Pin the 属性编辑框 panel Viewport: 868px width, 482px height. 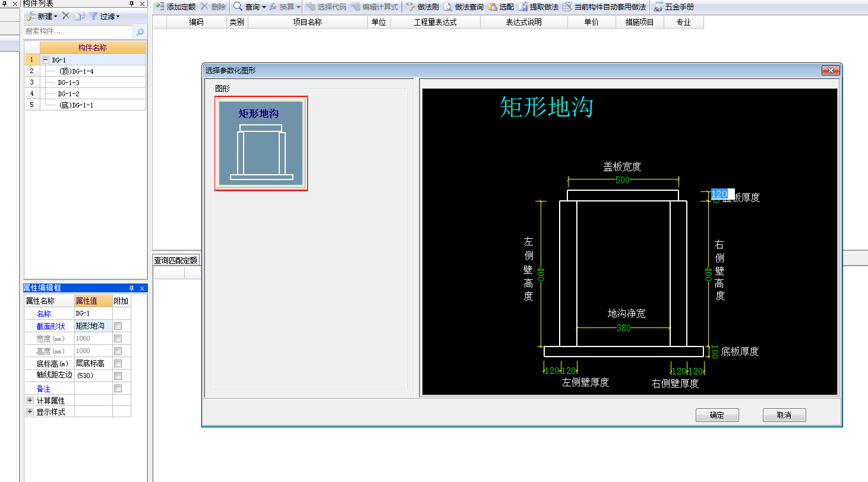tap(132, 288)
